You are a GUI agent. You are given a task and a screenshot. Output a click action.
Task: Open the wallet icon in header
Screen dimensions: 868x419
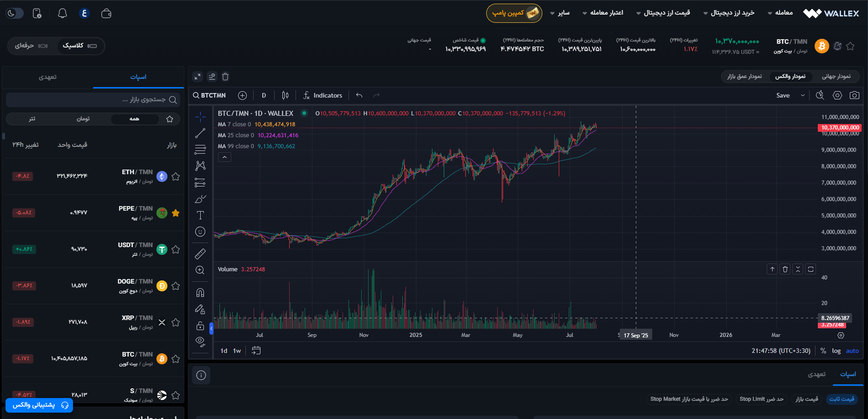106,13
